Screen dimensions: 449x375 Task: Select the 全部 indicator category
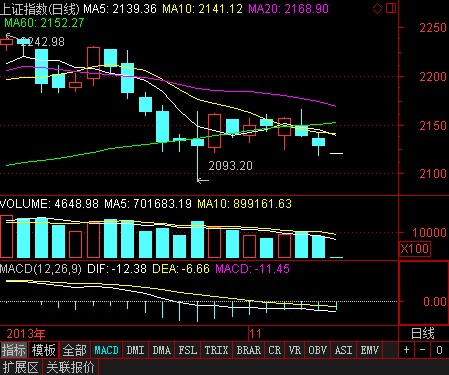point(74,350)
